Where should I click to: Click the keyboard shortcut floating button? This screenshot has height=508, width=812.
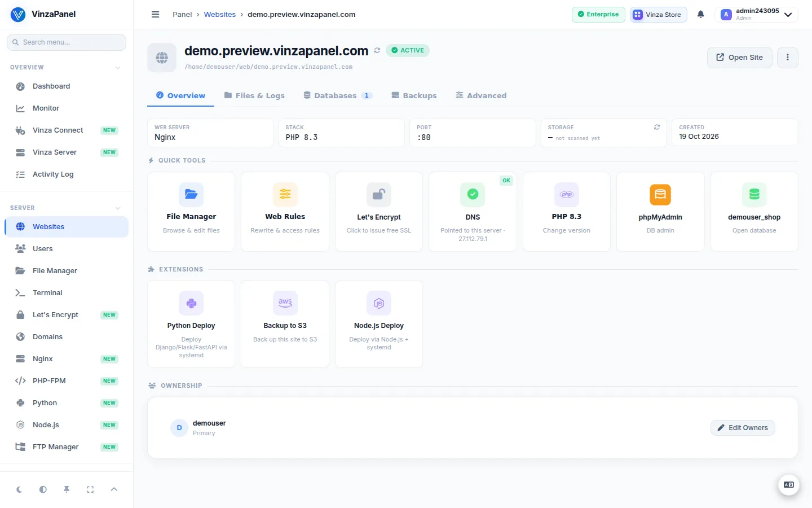tap(789, 485)
